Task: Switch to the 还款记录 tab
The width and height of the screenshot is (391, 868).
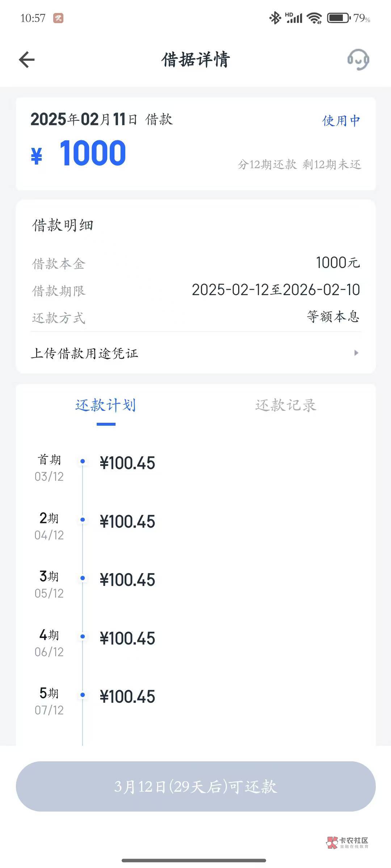Action: pyautogui.click(x=286, y=406)
